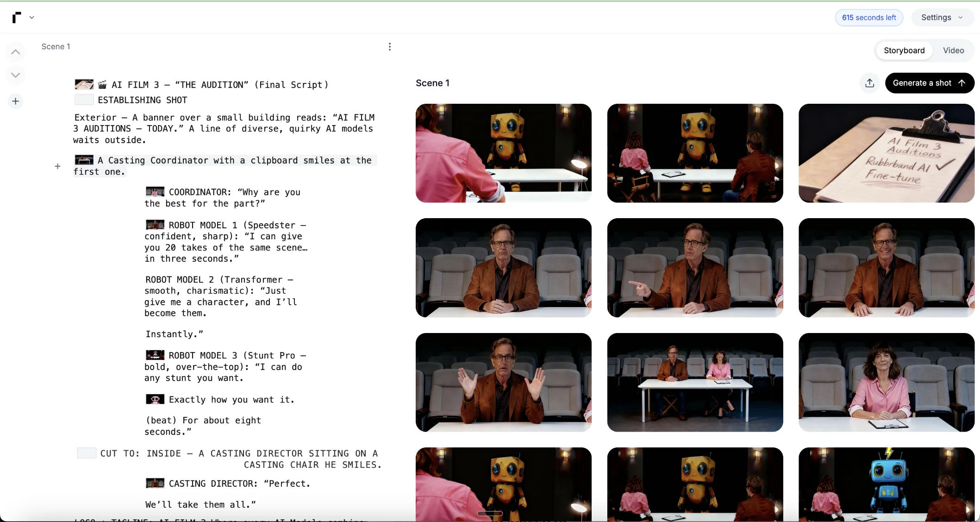Click the character icon beside CASTING DIRECTOR's line

(155, 483)
